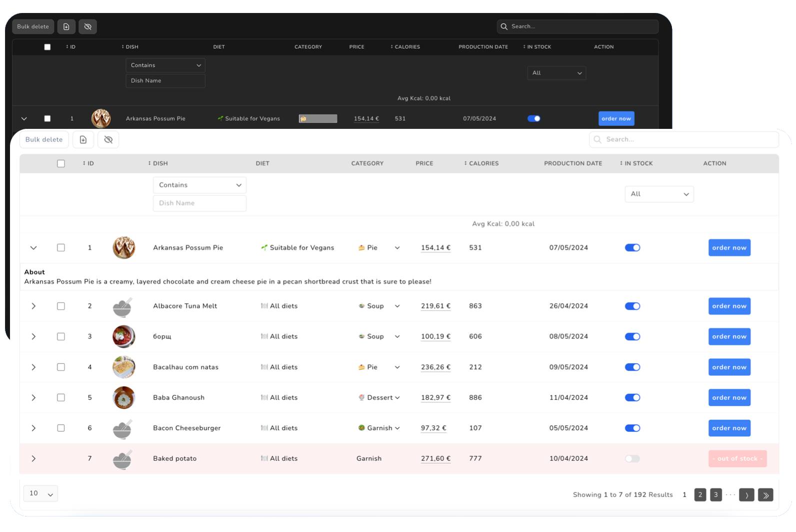Open the In Stock 'All' filter dropdown
The width and height of the screenshot is (796, 532).
point(659,194)
